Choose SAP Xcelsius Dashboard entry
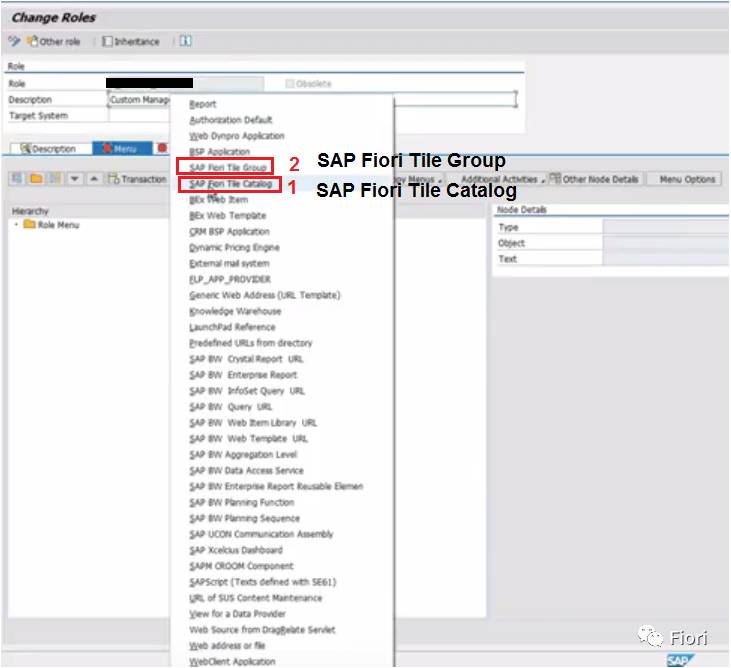The height and width of the screenshot is (668, 731). [x=235, y=550]
